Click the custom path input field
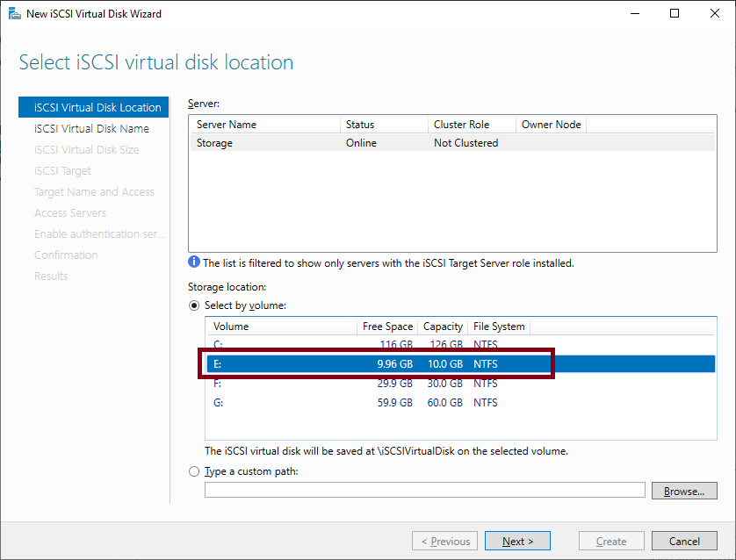Viewport: 736px width, 560px height. pos(425,490)
